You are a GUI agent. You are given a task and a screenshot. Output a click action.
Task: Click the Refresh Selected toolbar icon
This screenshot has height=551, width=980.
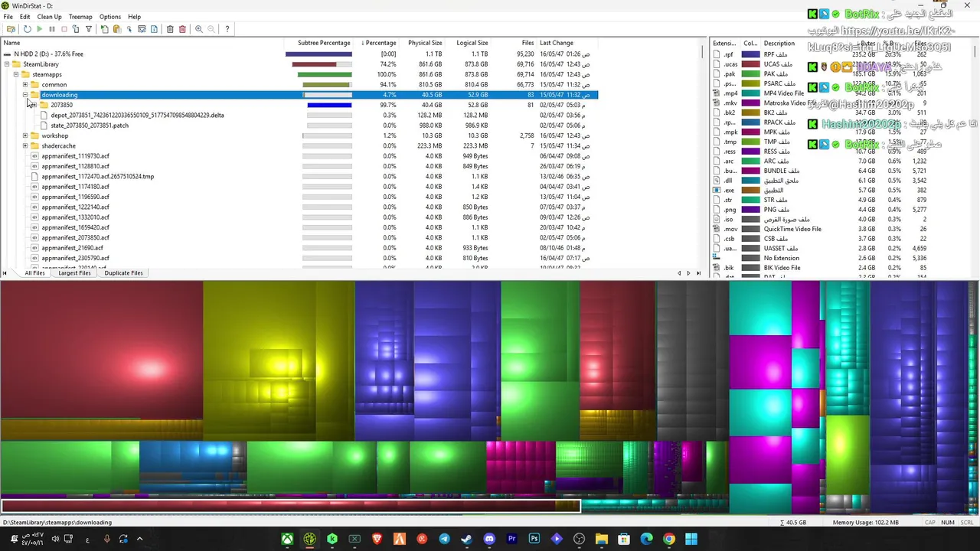click(x=76, y=29)
